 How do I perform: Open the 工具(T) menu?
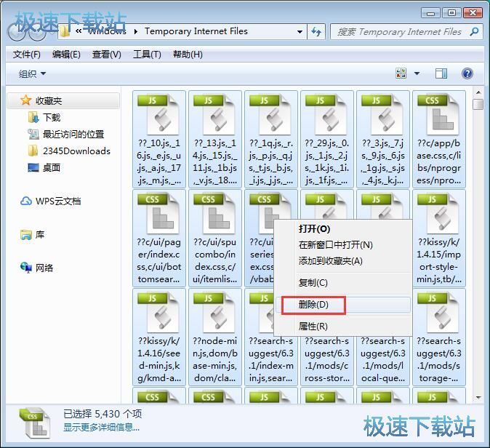[147, 55]
